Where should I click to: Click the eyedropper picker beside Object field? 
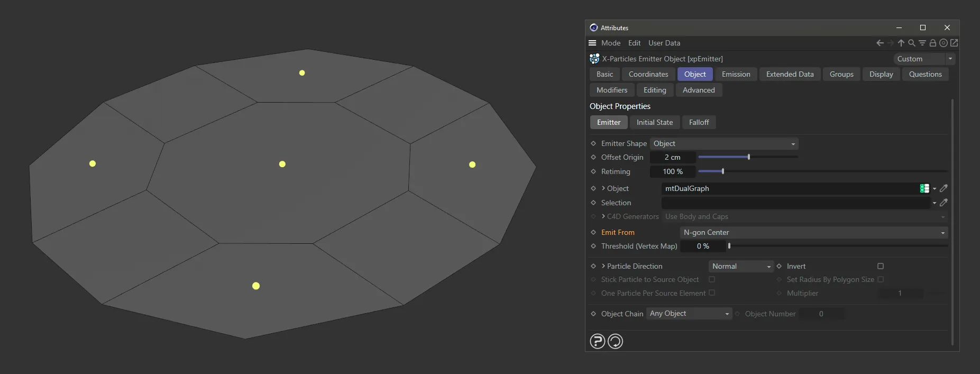coord(944,188)
